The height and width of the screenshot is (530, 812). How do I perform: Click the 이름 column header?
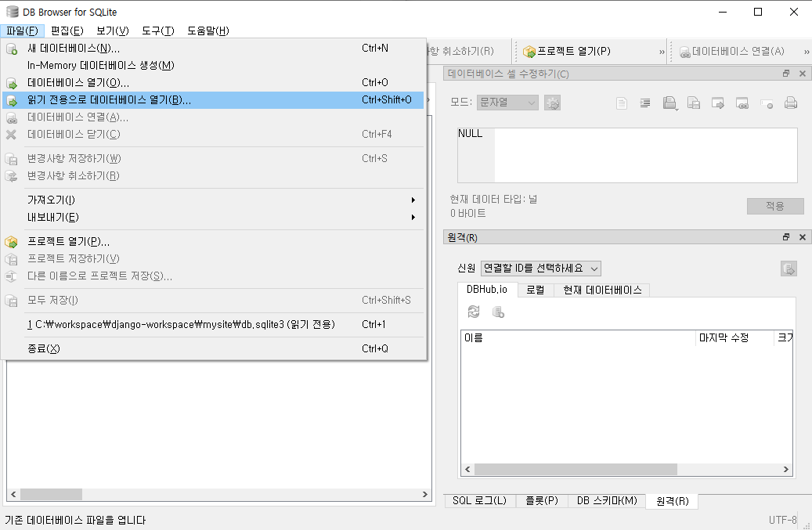tap(578, 338)
